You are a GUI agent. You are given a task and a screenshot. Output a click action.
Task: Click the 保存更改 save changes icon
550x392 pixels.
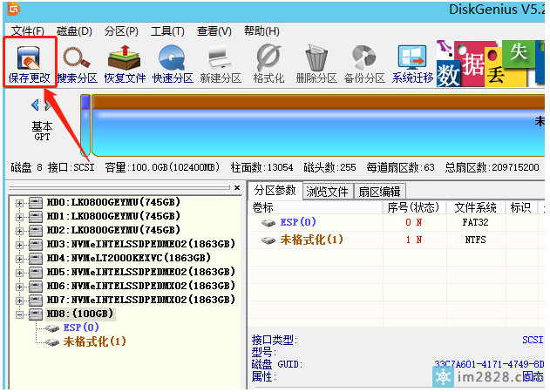click(x=30, y=63)
